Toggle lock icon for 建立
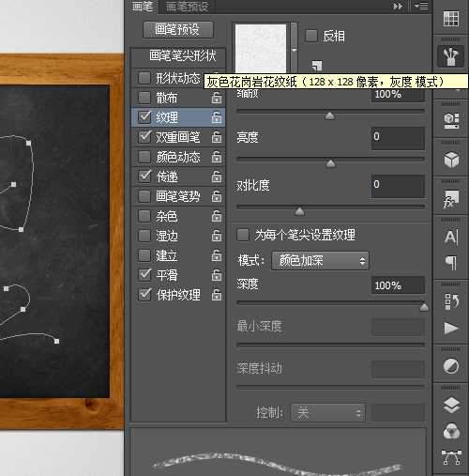Screen dimensions: 469x476 coord(217,255)
